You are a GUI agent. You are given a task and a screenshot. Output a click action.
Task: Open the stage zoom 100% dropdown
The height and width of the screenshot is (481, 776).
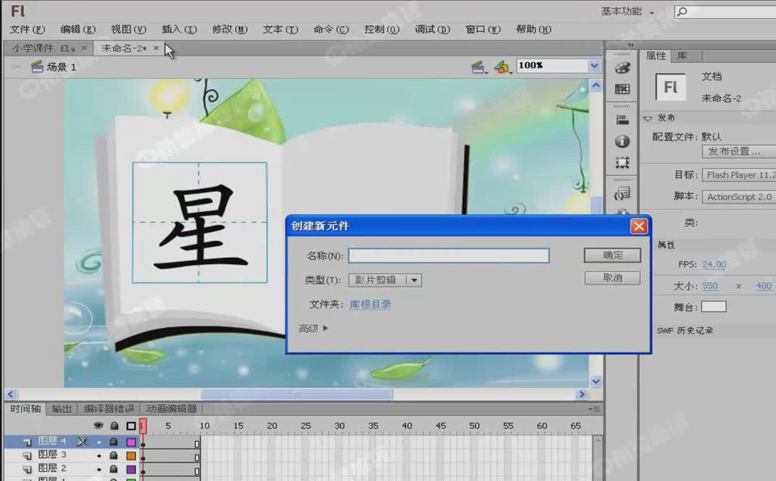tap(594, 66)
